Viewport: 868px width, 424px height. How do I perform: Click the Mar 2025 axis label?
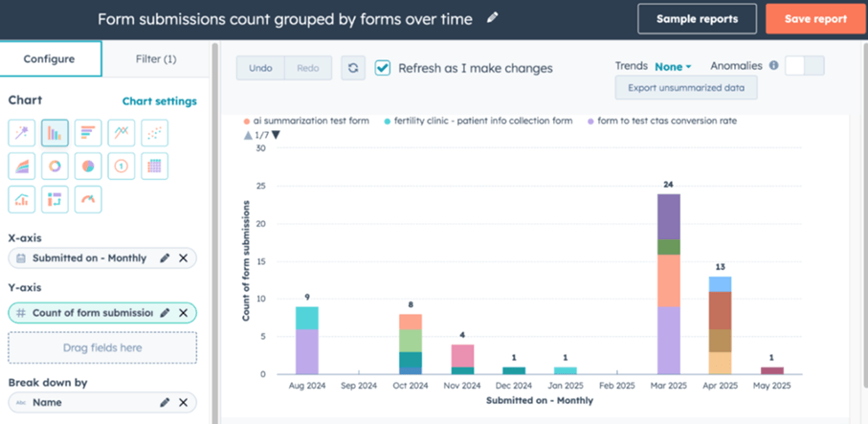pyautogui.click(x=668, y=386)
